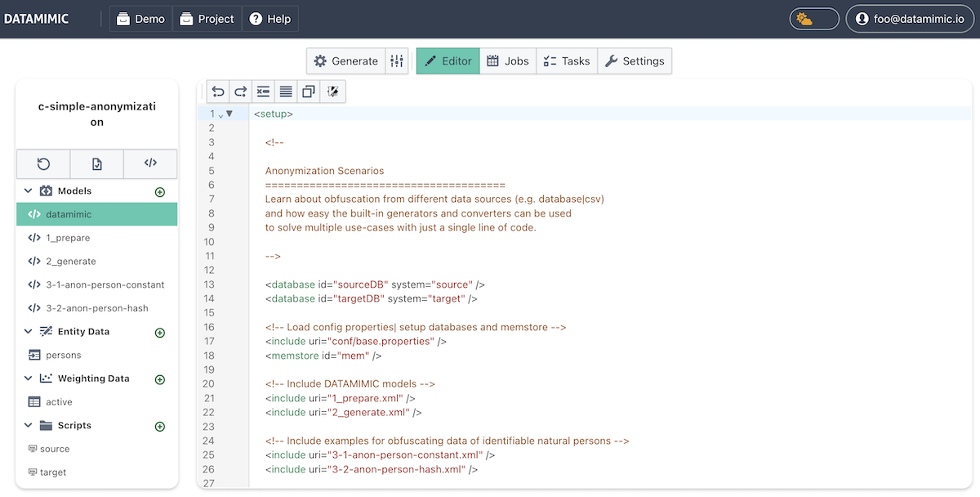Collapse the Entity Data section chevron
980x497 pixels.
[28, 332]
